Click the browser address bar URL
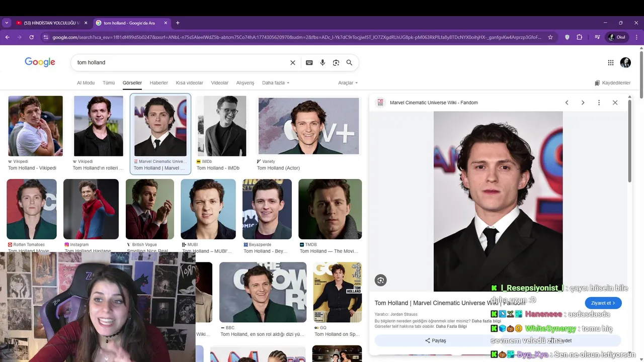 (x=297, y=37)
